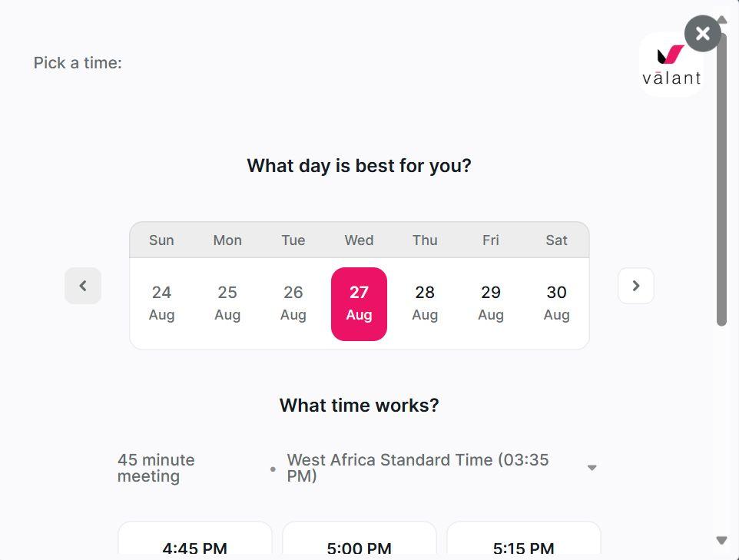This screenshot has width=739, height=560.
Task: Pick the highlighted Wednesday 27 Aug
Action: 359,303
